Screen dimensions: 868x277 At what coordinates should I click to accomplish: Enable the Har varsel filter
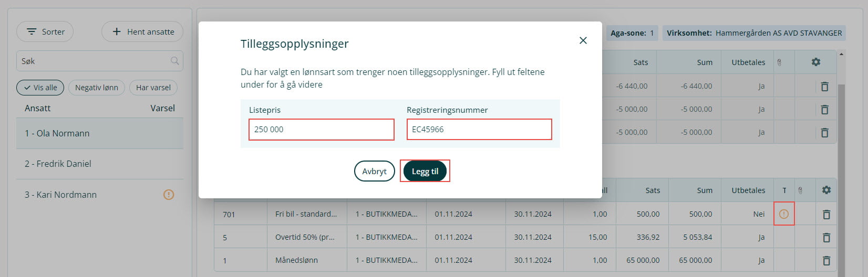pyautogui.click(x=153, y=88)
